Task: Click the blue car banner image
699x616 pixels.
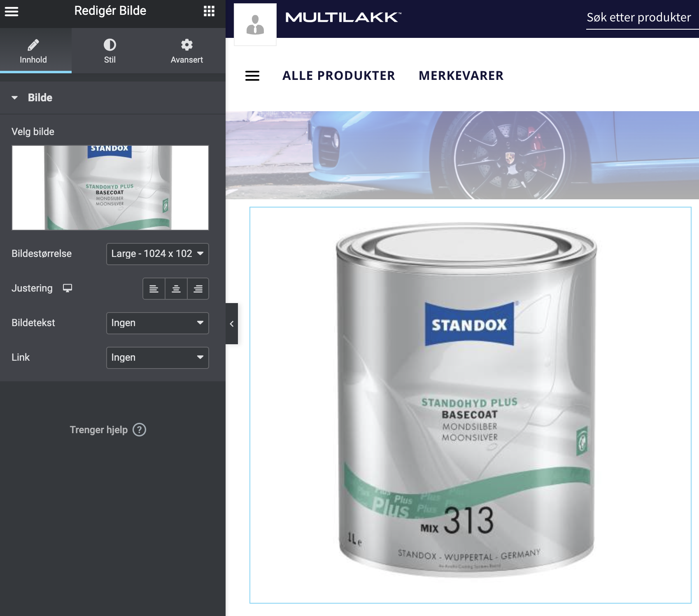Action: tap(462, 155)
